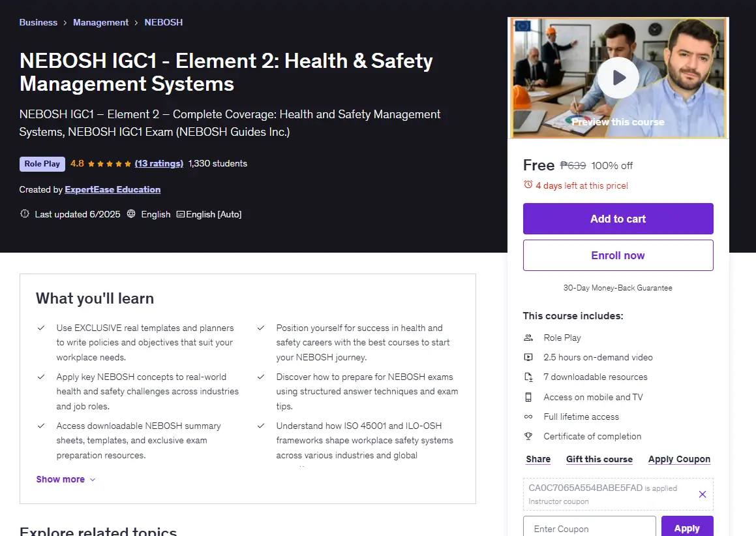Viewport: 756px width, 536px height.
Task: Click the 100% off text
Action: pos(612,165)
